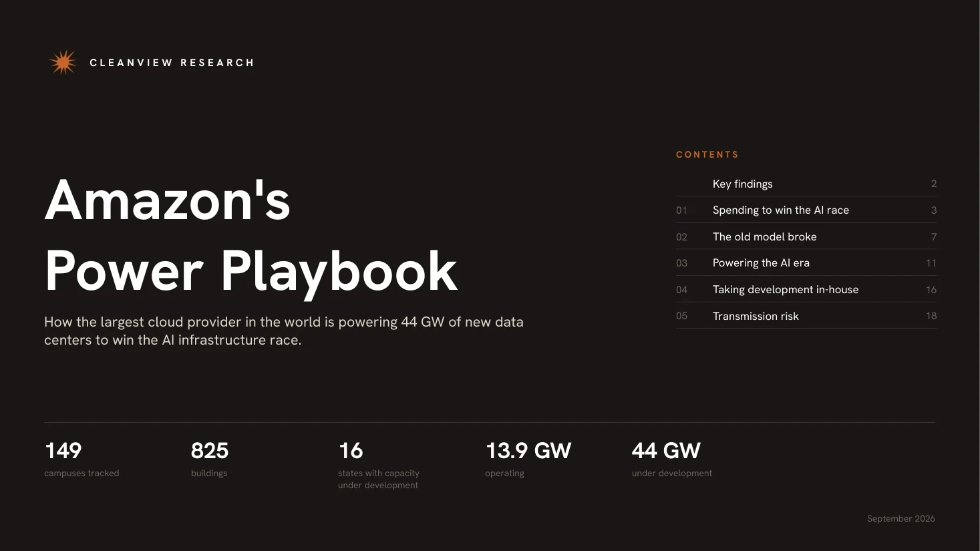Viewport: 980px width, 551px height.
Task: Click the campuses tracked label
Action: click(x=81, y=474)
